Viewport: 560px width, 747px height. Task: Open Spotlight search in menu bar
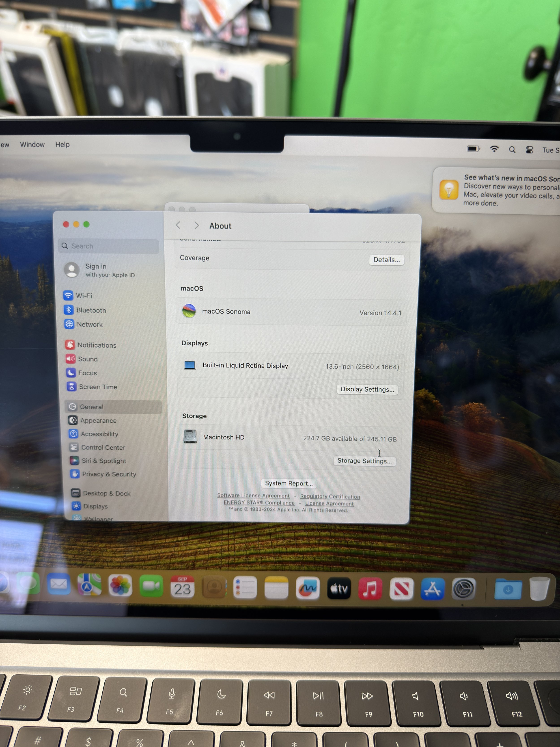point(512,150)
